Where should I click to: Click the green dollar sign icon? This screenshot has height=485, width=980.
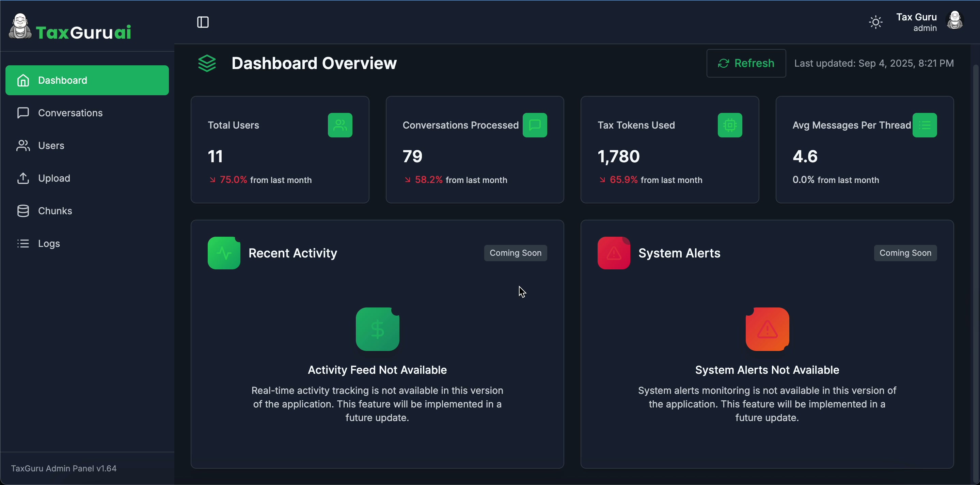[x=377, y=329]
